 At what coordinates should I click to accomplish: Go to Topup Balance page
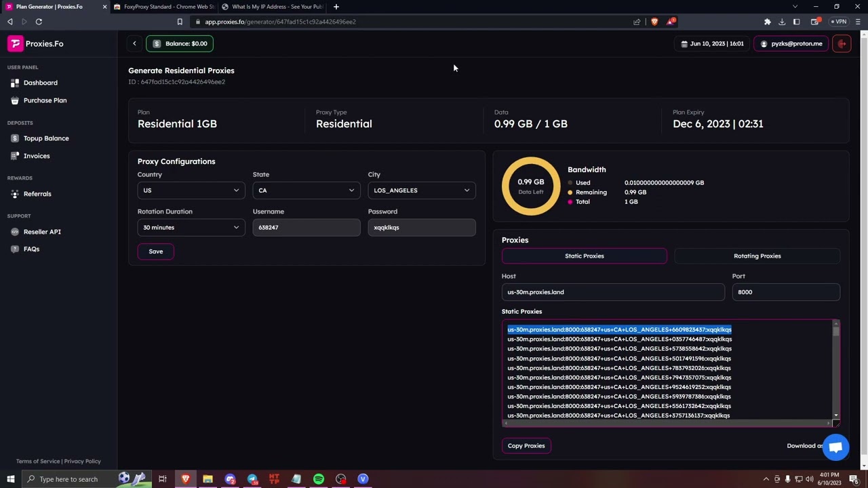coord(40,138)
